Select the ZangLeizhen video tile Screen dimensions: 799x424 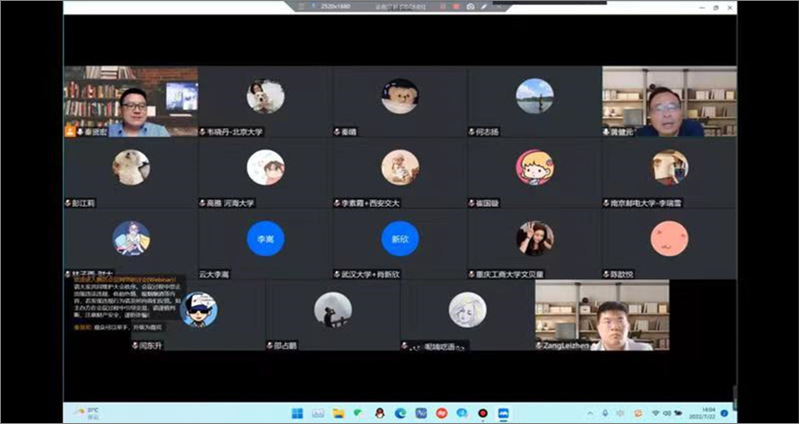601,315
